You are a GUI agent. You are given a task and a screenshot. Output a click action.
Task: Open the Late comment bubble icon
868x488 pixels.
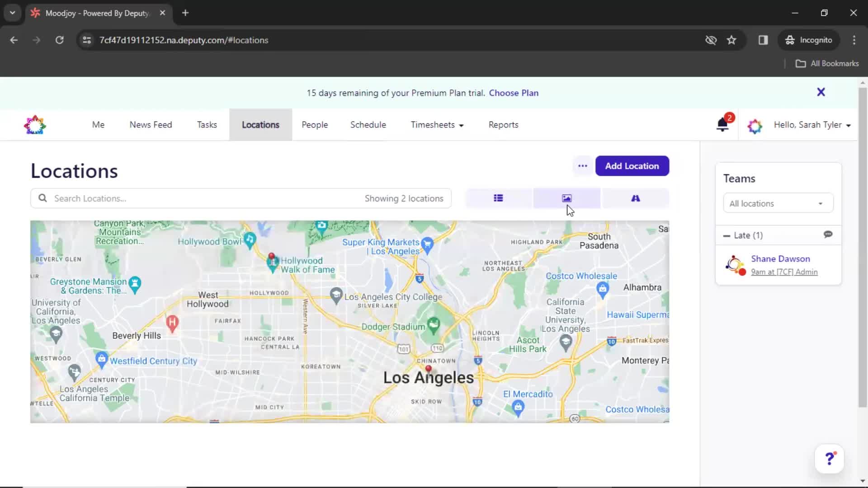[x=828, y=235]
